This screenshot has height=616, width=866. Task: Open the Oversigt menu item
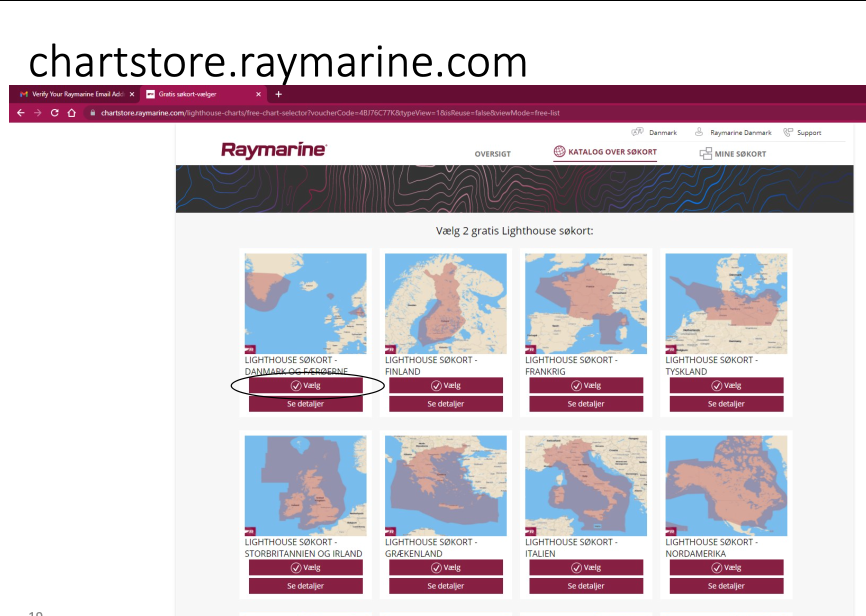point(492,154)
